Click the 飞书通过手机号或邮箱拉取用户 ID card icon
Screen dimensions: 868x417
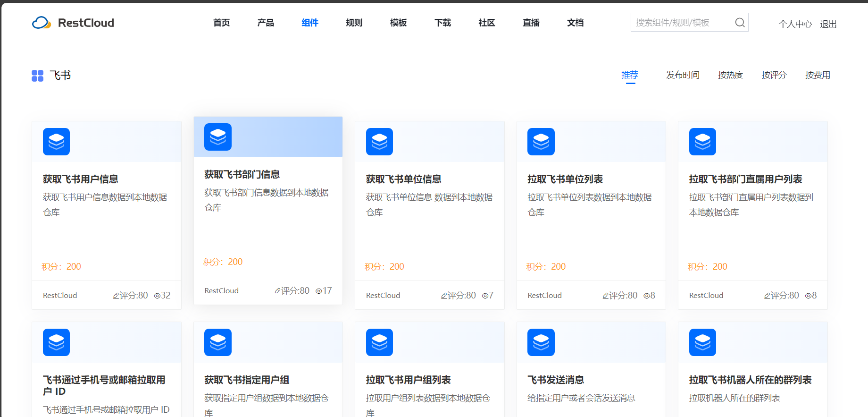pos(56,342)
